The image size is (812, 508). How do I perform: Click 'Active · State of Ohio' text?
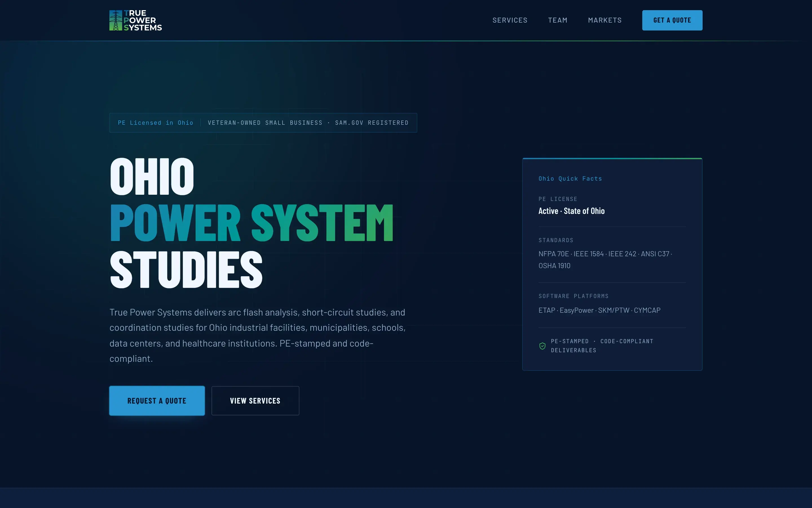[572, 211]
